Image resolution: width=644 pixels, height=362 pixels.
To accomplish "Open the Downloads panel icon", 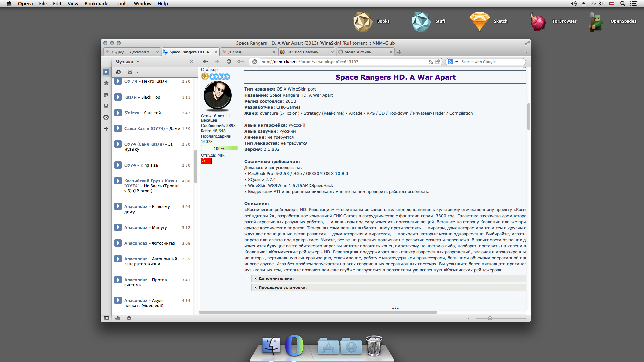I will (x=106, y=106).
